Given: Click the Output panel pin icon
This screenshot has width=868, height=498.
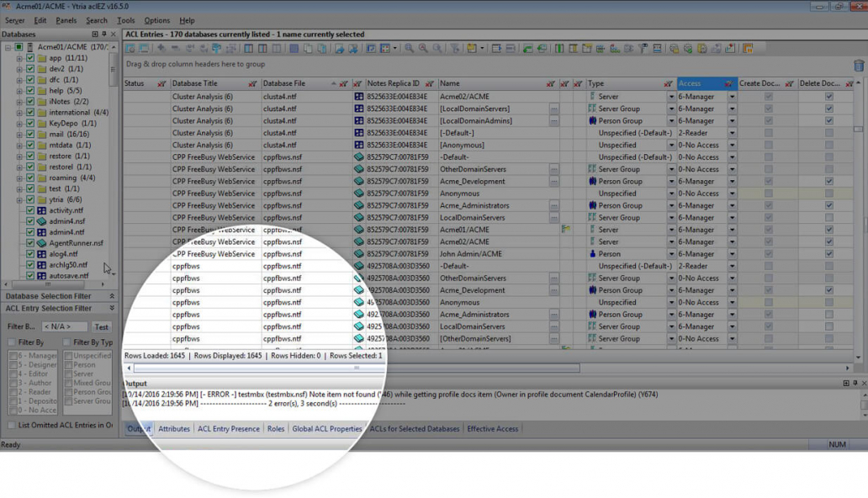Looking at the screenshot, I should 855,384.
